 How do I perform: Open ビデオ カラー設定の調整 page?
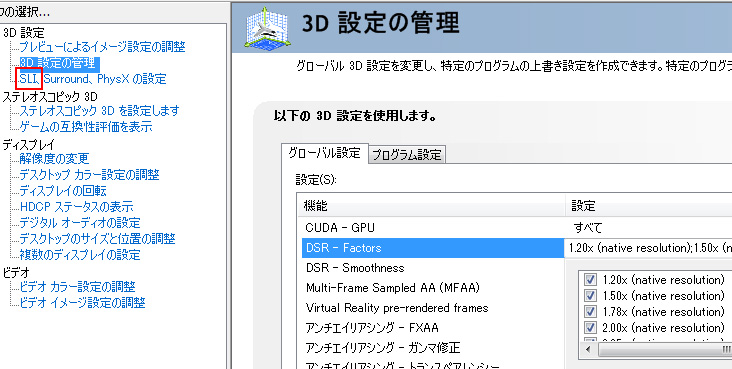coord(77,286)
